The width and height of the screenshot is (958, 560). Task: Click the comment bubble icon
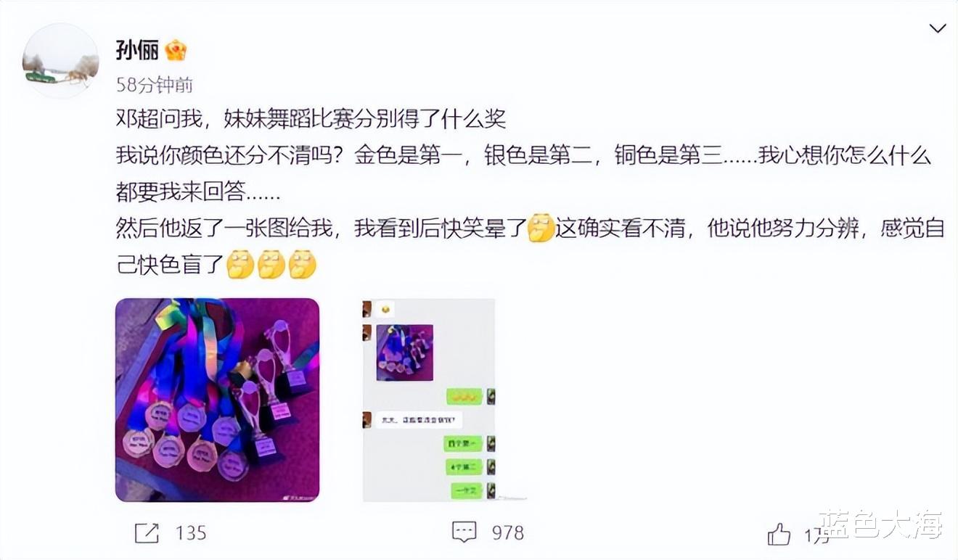click(x=464, y=532)
